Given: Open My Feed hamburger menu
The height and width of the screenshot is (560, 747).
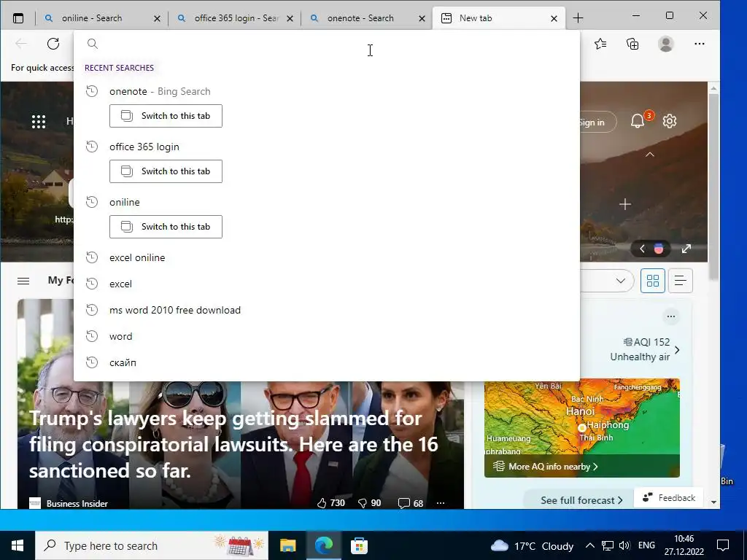Looking at the screenshot, I should 23,281.
